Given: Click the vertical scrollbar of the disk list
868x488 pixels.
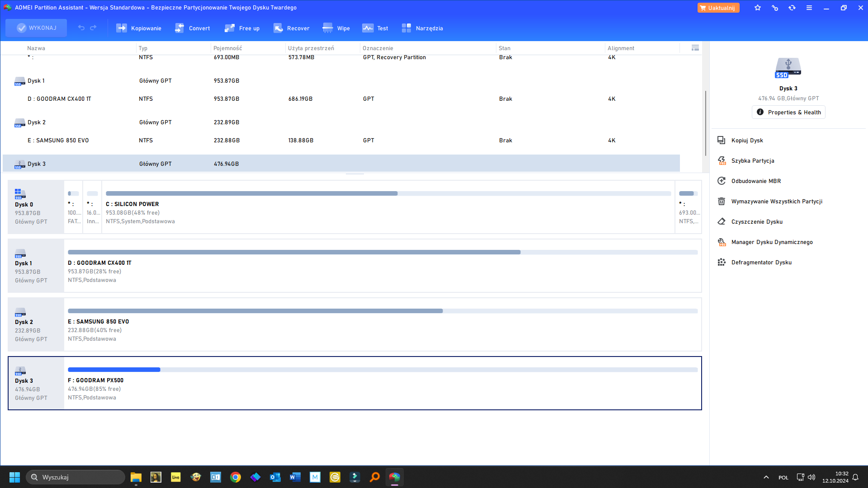Looking at the screenshot, I should pyautogui.click(x=705, y=123).
